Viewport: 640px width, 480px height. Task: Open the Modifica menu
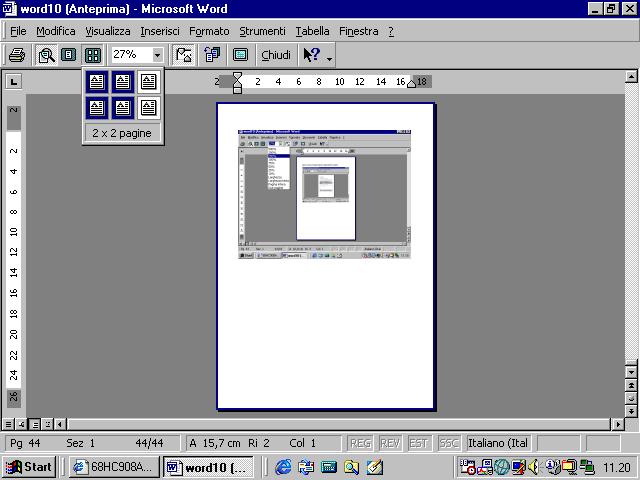click(x=56, y=31)
